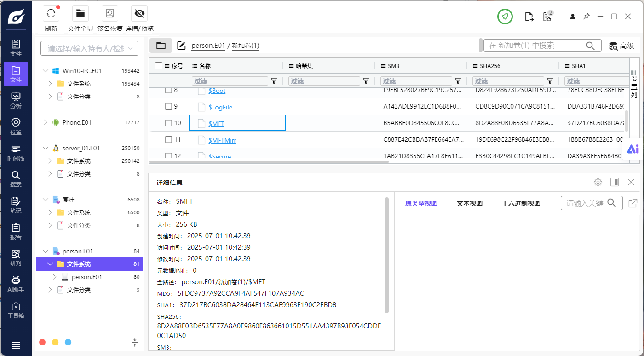Image resolution: width=644 pixels, height=356 pixels.
Task: Check the checkbox for row 8
Action: [169, 91]
